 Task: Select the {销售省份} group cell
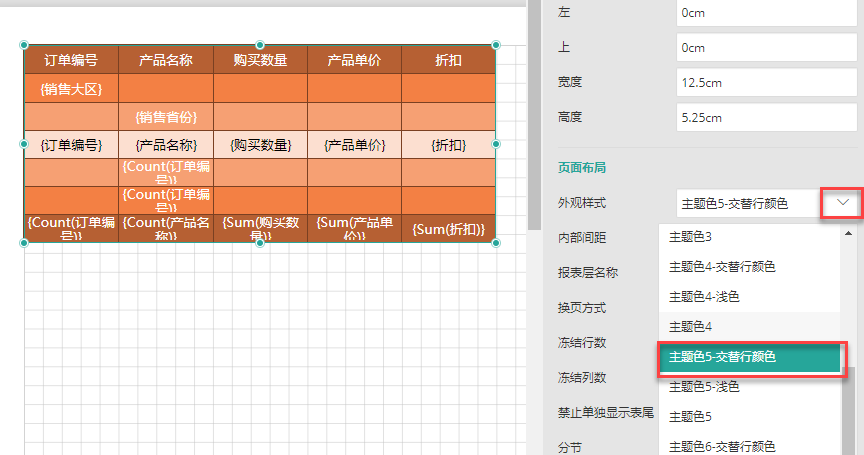(166, 117)
